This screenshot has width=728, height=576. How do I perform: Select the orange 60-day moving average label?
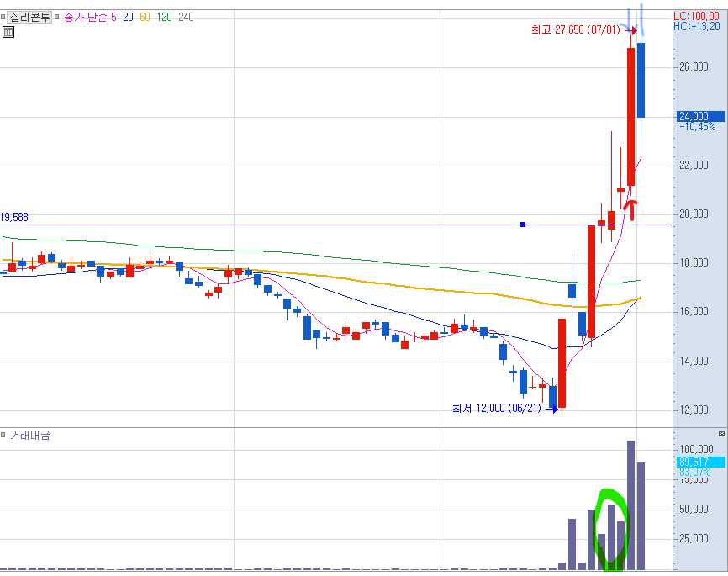point(145,17)
